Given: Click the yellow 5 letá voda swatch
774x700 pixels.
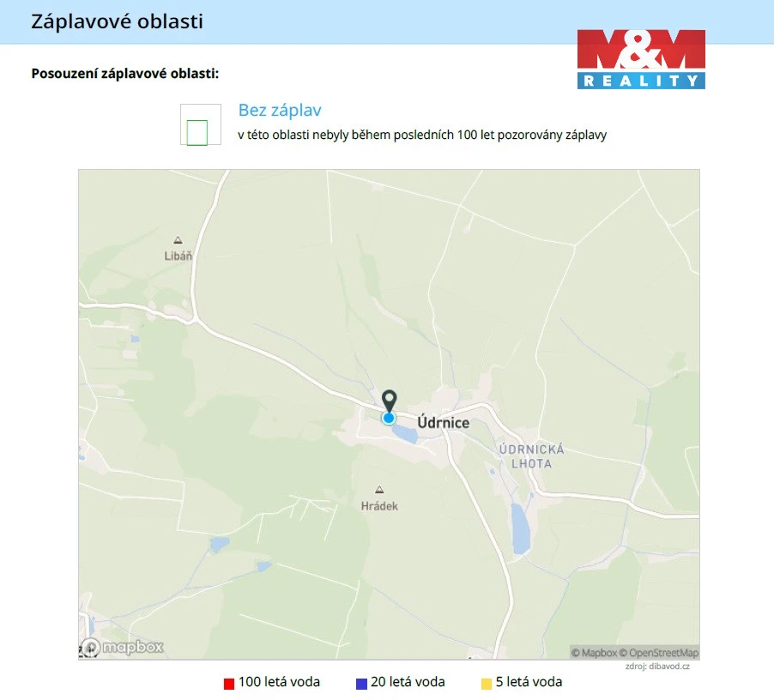Looking at the screenshot, I should [487, 684].
